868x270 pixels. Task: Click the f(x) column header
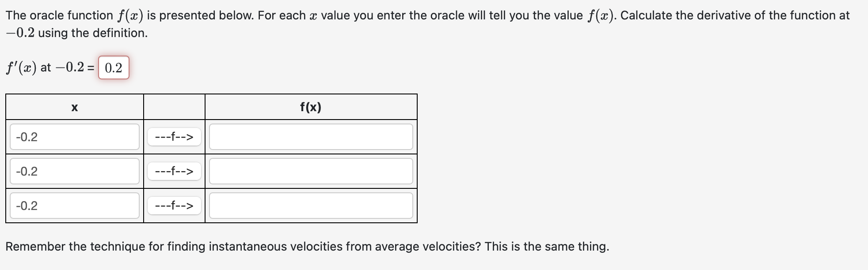[x=311, y=106]
